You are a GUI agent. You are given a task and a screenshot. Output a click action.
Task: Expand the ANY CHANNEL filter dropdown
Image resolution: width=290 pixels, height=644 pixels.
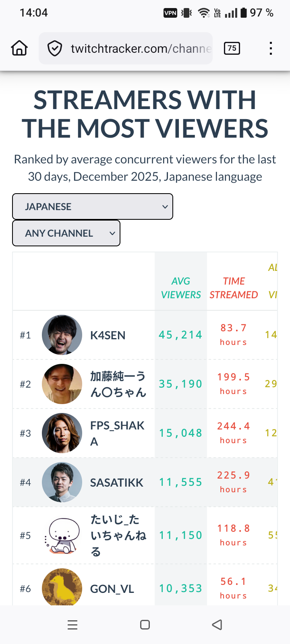pyautogui.click(x=66, y=233)
